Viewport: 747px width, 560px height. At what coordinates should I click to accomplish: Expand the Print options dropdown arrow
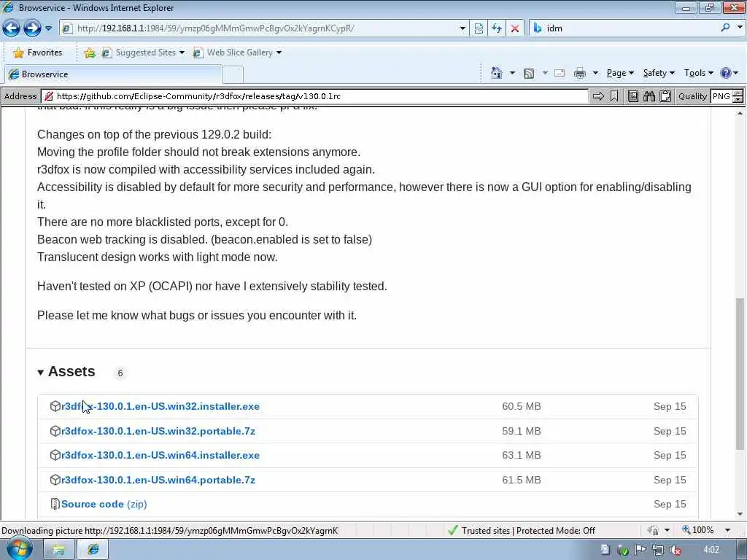pyautogui.click(x=595, y=73)
